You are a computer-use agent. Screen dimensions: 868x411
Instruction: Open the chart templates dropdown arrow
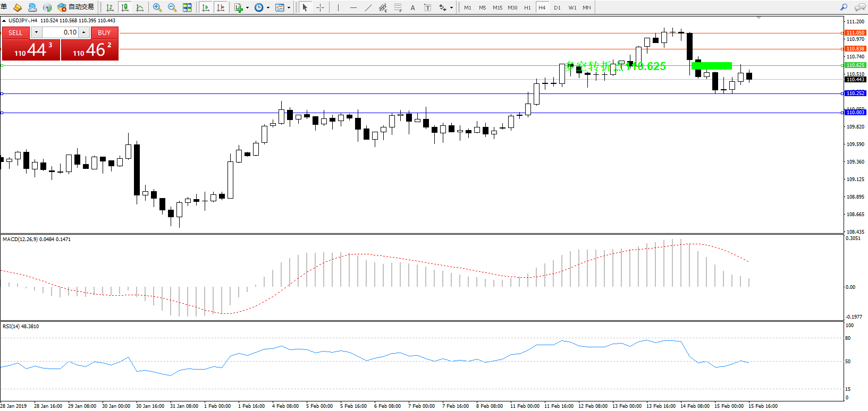click(289, 8)
